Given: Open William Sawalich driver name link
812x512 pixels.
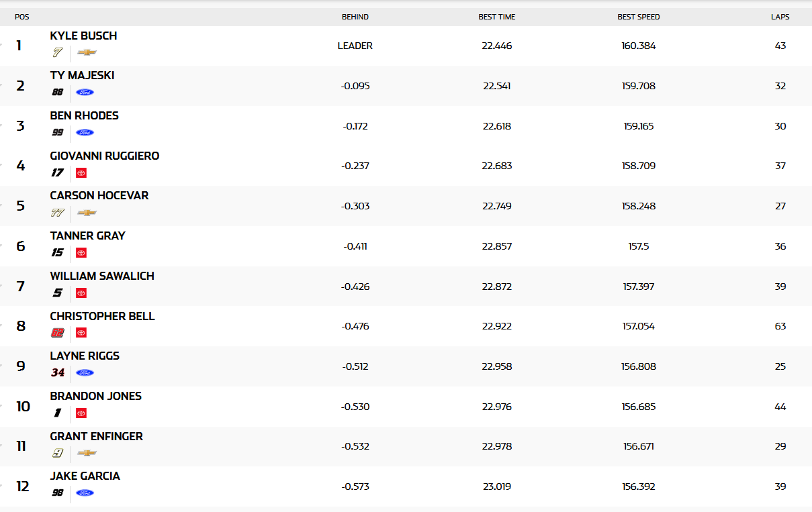Looking at the screenshot, I should [102, 276].
